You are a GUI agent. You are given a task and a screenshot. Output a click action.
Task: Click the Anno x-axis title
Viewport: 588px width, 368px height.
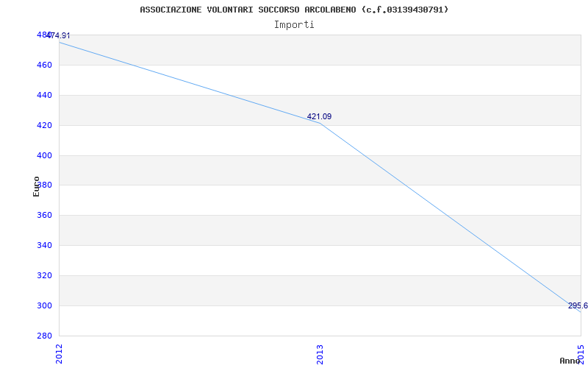570,361
